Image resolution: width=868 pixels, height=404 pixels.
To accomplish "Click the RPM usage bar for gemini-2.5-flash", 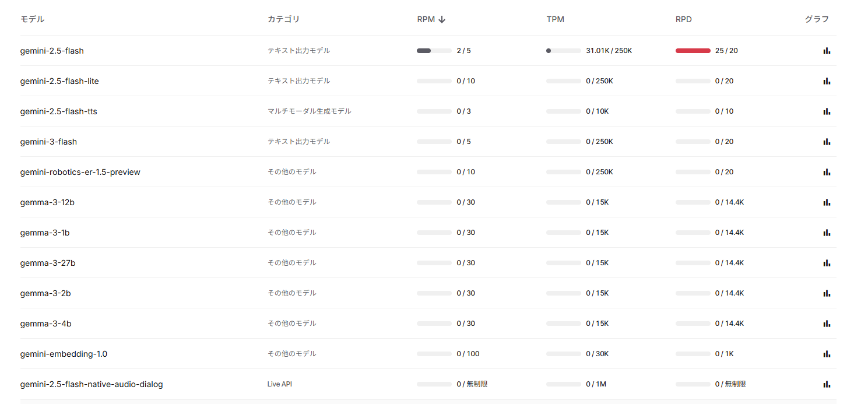I will click(x=434, y=51).
